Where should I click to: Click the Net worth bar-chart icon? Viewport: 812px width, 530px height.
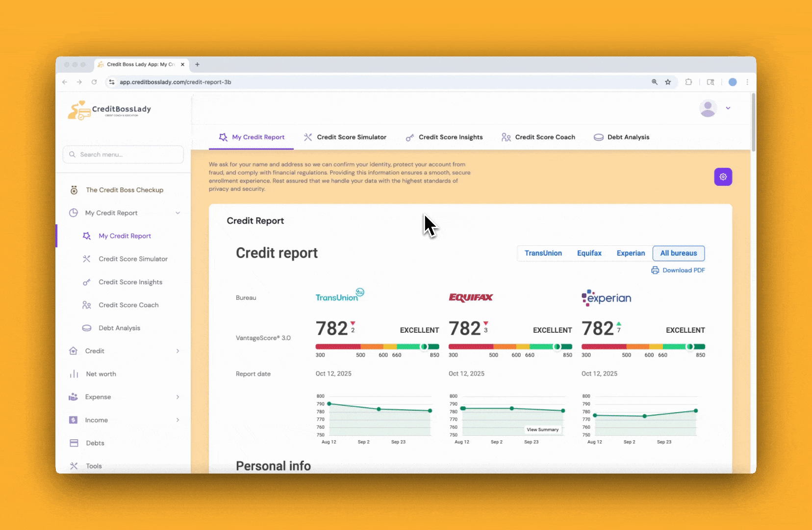tap(74, 374)
